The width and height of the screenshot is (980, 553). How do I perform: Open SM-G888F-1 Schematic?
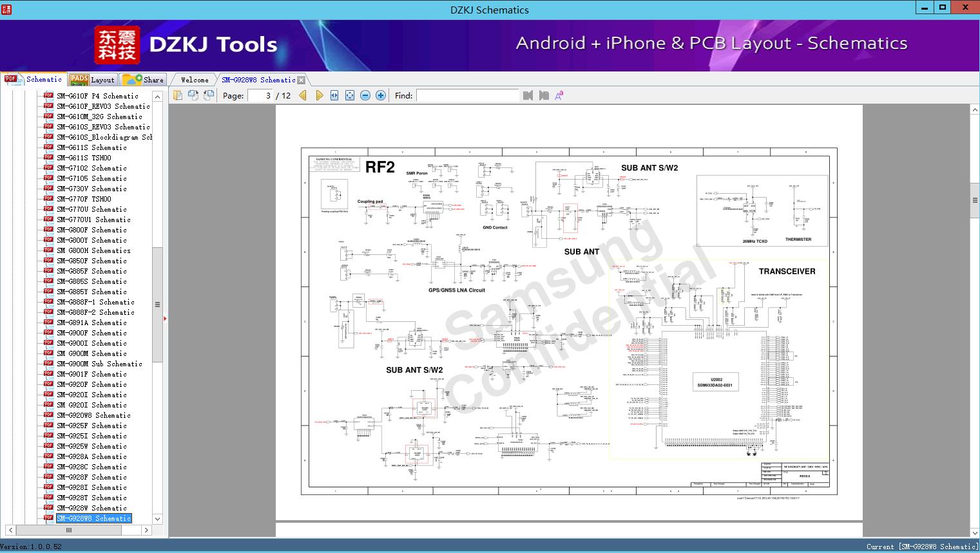tap(95, 302)
